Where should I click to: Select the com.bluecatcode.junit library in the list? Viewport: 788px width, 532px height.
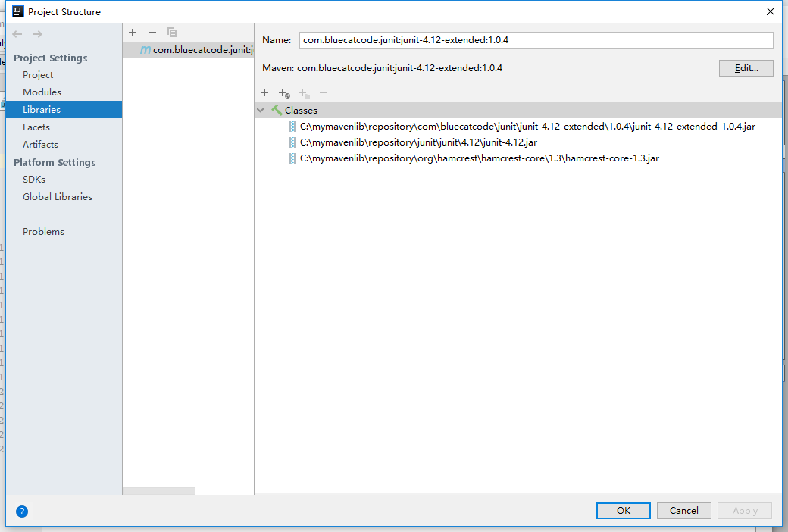[x=189, y=50]
